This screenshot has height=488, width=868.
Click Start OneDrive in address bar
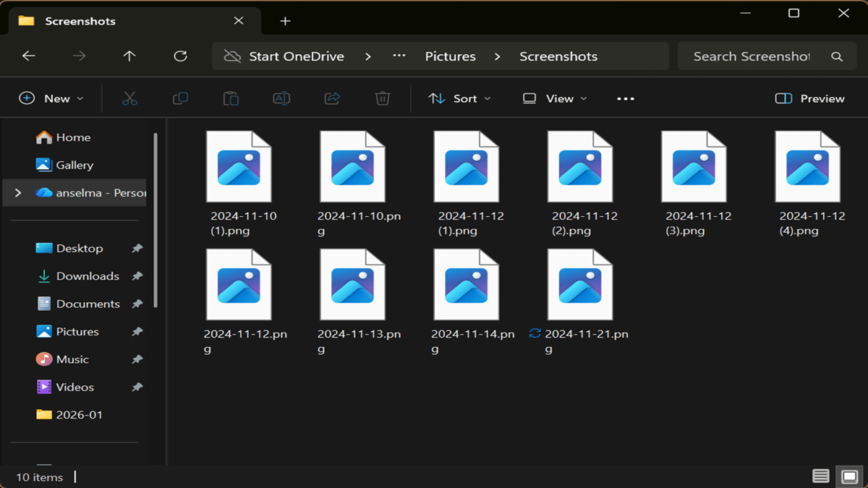[x=297, y=56]
